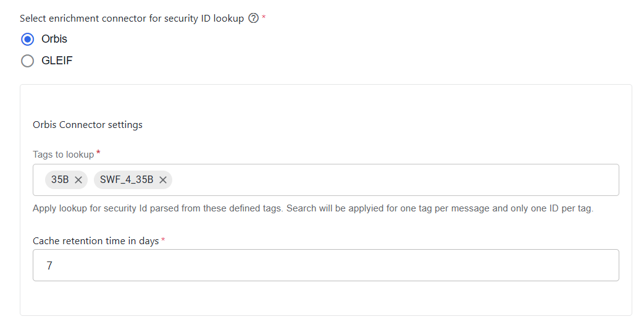Click the red asterisk beside Tags to lookup
The width and height of the screenshot is (644, 327).
point(98,153)
